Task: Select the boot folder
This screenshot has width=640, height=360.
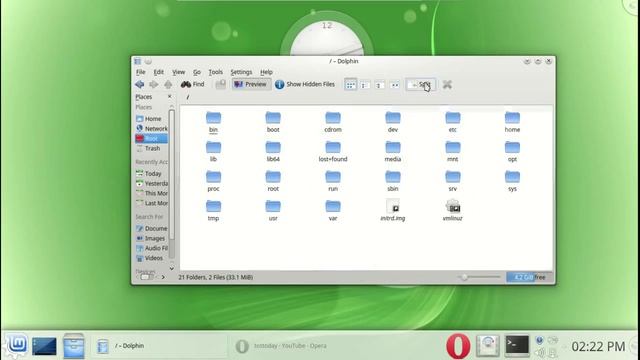Action: [273, 122]
